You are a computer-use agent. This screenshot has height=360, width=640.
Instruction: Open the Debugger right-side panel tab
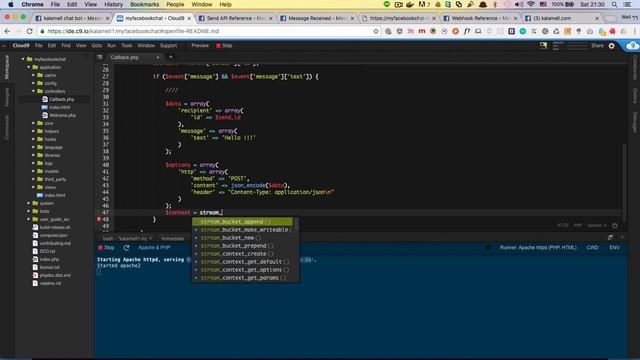pyautogui.click(x=634, y=122)
